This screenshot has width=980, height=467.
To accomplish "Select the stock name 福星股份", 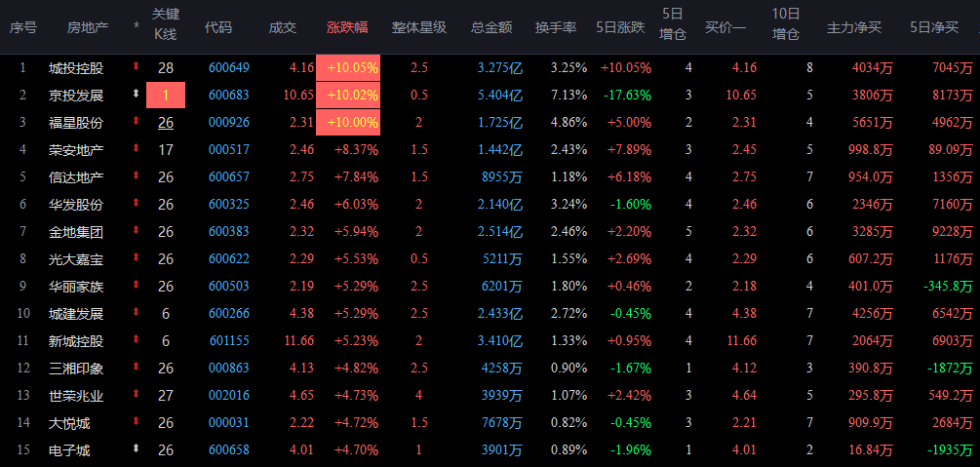I will (76, 123).
